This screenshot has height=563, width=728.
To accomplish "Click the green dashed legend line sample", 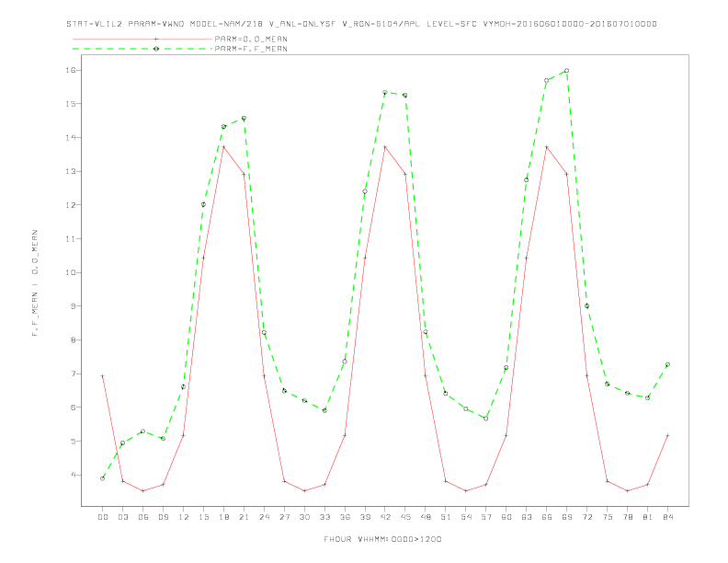I will pos(142,49).
